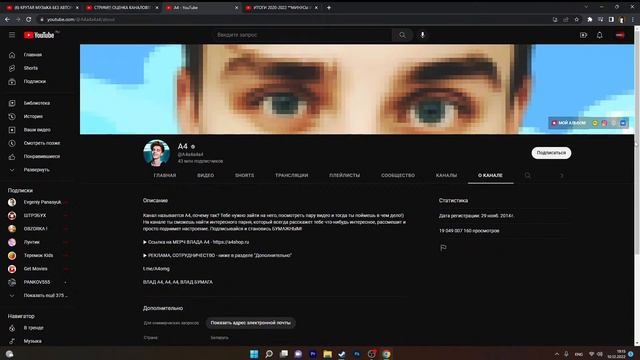Open the notifications bell
640x360 pixels.
599,35
